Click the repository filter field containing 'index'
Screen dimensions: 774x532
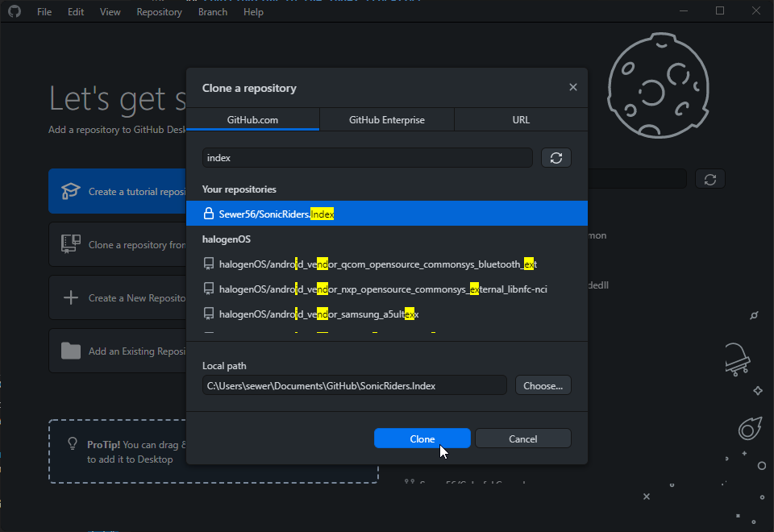pyautogui.click(x=368, y=158)
